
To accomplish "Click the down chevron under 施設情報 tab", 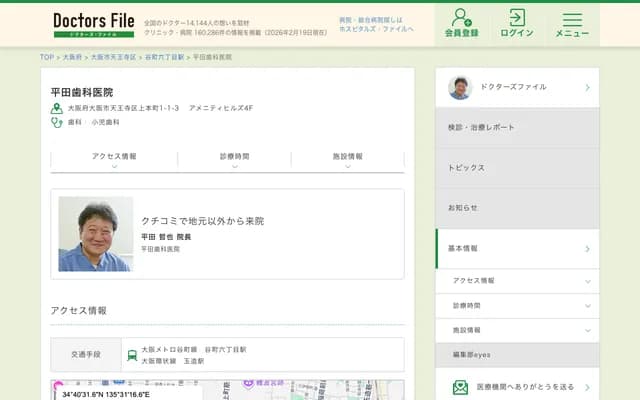I will pos(348,166).
